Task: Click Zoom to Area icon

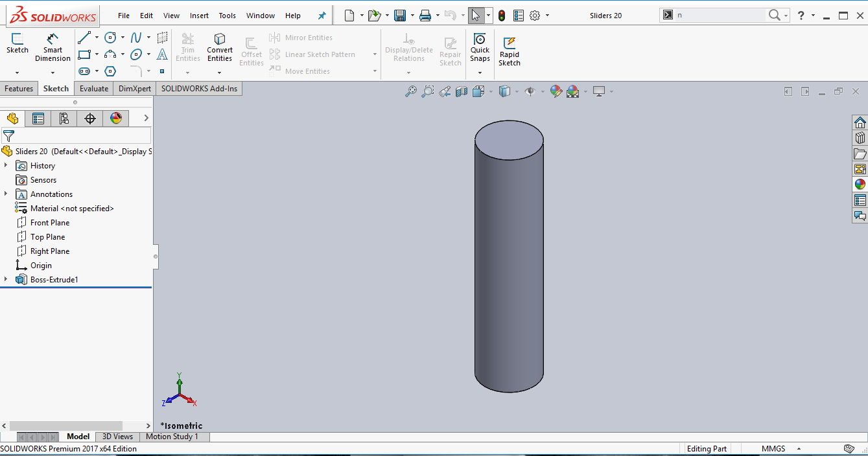Action: (428, 91)
